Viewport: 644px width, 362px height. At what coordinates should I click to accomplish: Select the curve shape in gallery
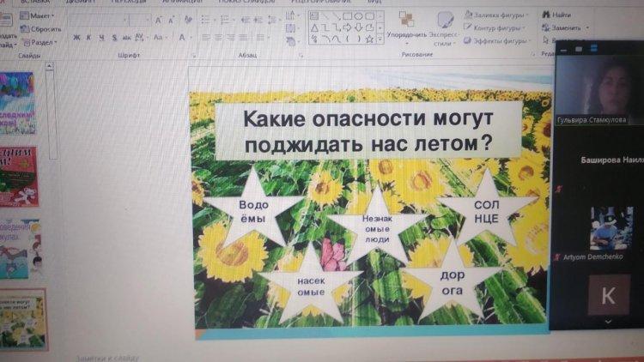coord(337,39)
